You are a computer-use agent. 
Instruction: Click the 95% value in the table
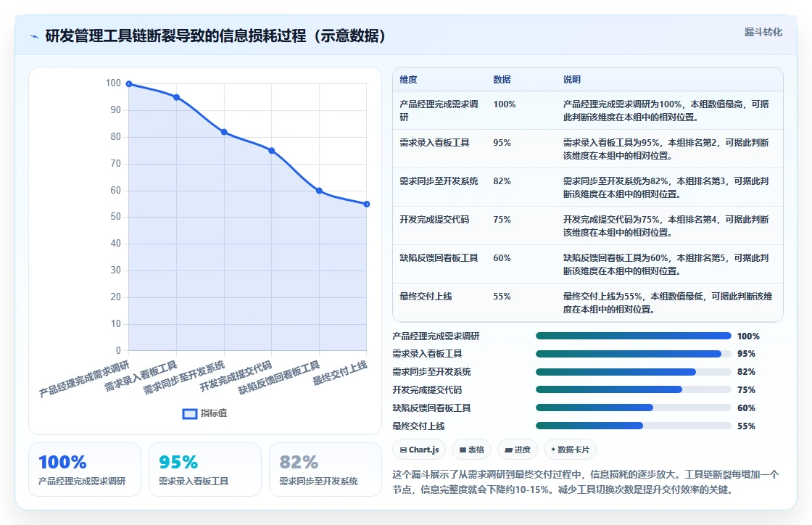[x=502, y=143]
